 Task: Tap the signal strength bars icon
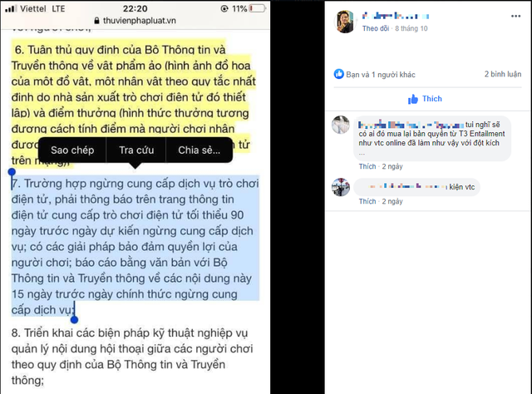tap(11, 8)
